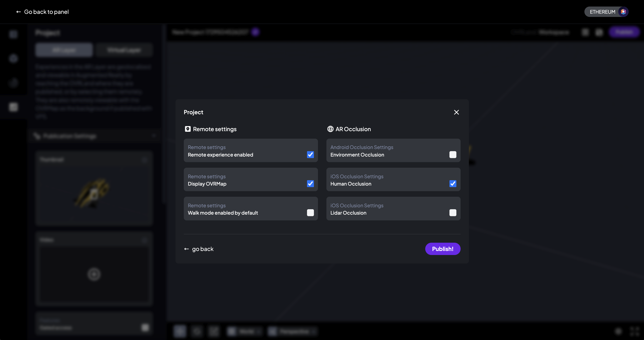Open the ETHEREUM network selector
The height and width of the screenshot is (340, 644).
(602, 12)
